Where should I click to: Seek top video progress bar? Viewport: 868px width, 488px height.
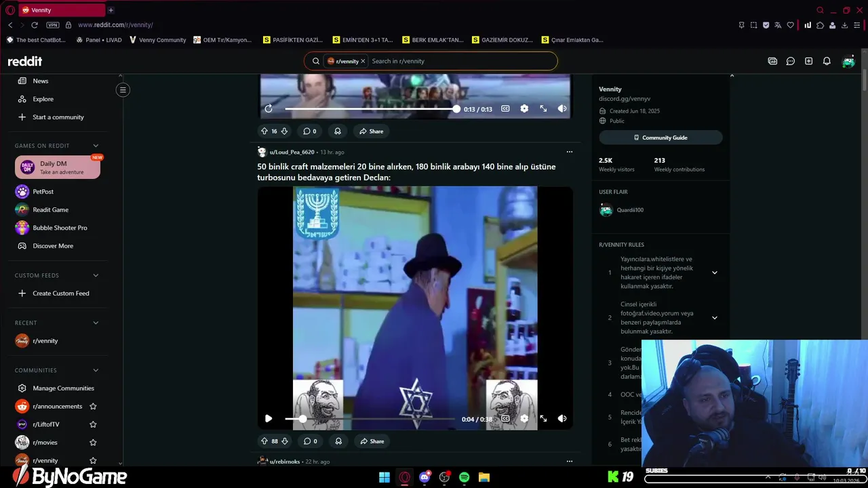pyautogui.click(x=371, y=108)
